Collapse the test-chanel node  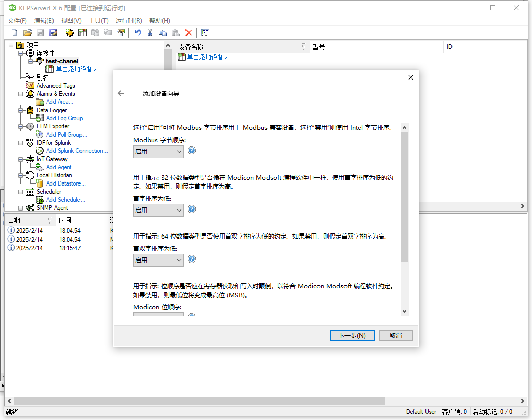tap(30, 61)
